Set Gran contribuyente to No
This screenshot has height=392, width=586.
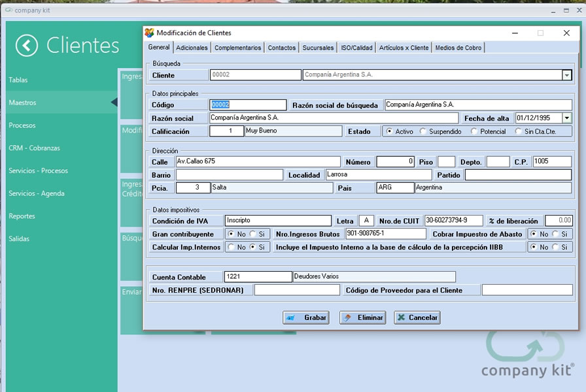232,234
